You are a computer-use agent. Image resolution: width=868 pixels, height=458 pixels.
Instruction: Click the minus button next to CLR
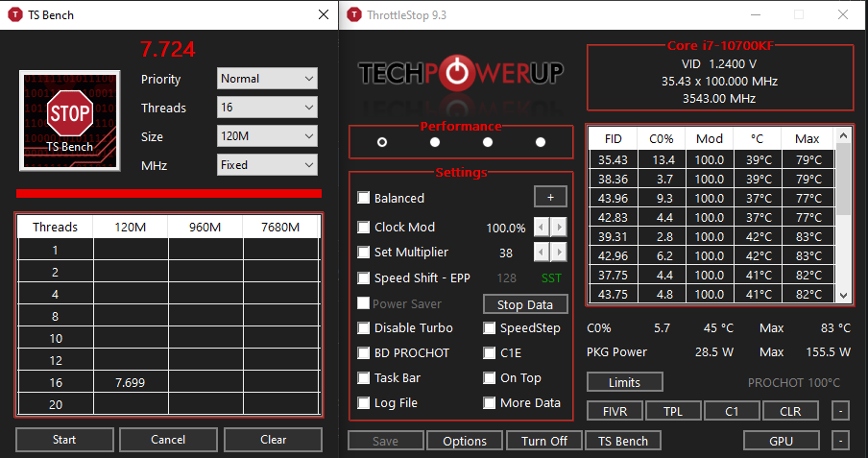point(840,411)
